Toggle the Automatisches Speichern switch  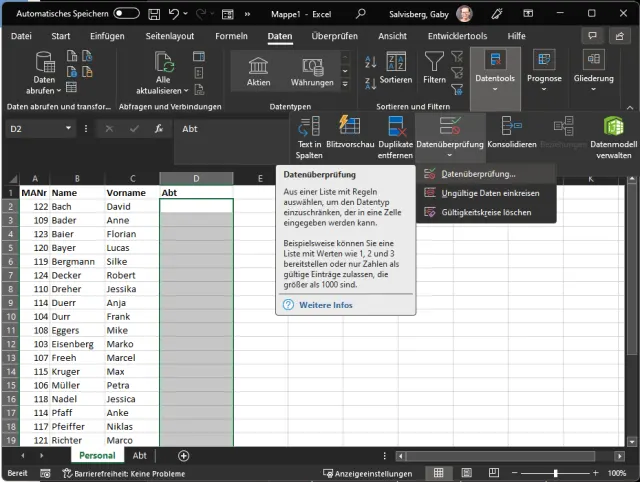(x=126, y=14)
